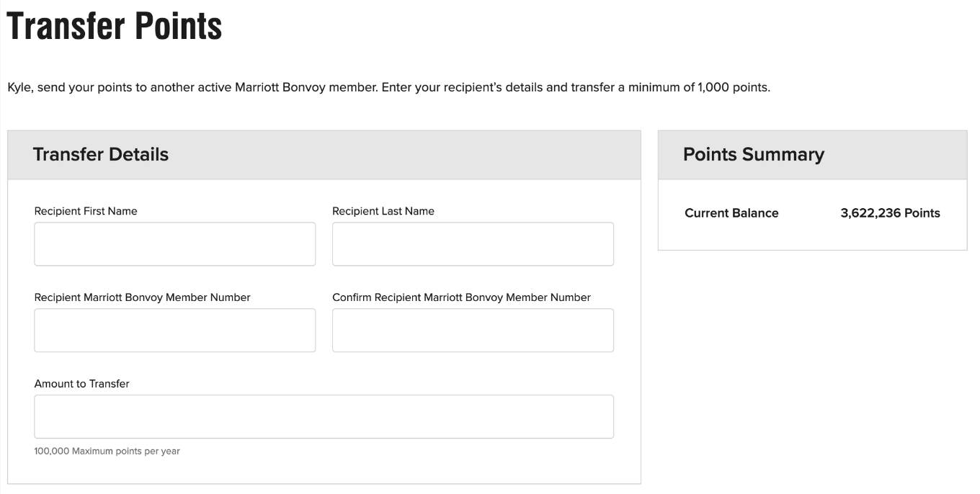Viewport: 980px width, 494px height.
Task: Click the Points Summary panel header
Action: click(753, 154)
